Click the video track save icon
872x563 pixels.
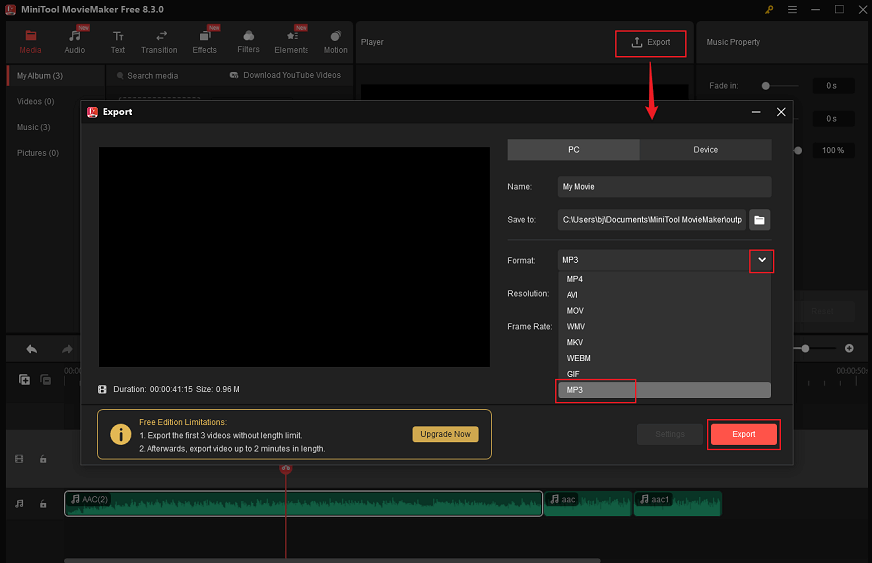(x=19, y=459)
